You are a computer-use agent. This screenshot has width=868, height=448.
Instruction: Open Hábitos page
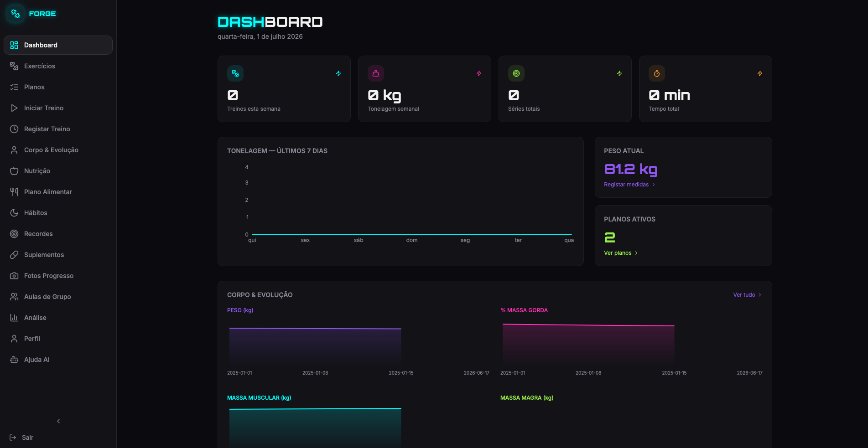click(x=58, y=213)
